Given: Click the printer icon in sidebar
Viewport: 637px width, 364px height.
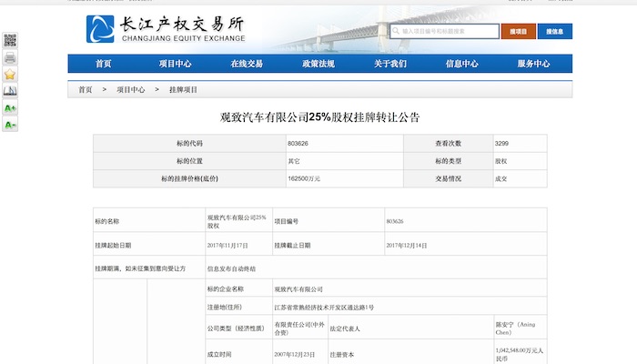Looking at the screenshot, I should coord(10,57).
